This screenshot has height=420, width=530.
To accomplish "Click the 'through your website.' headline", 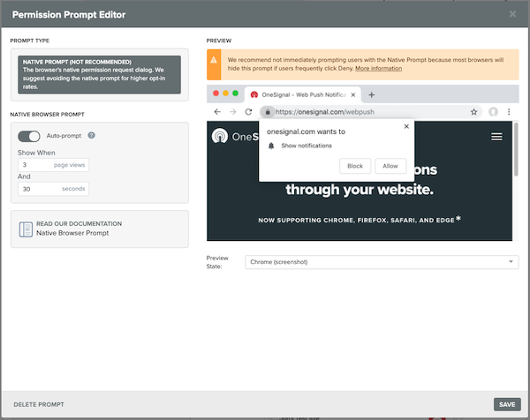I will tap(360, 190).
